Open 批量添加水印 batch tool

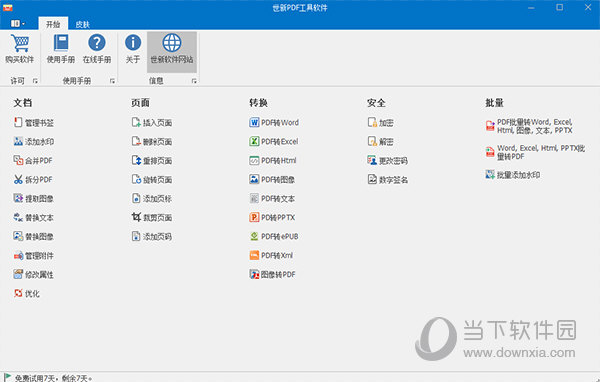(513, 175)
